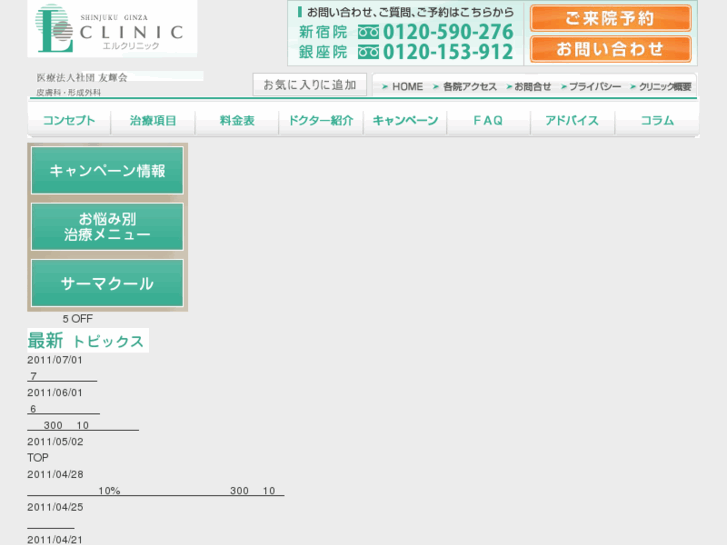Select アドバイス menu tab
Image resolution: width=727 pixels, height=545 pixels.
(x=572, y=121)
